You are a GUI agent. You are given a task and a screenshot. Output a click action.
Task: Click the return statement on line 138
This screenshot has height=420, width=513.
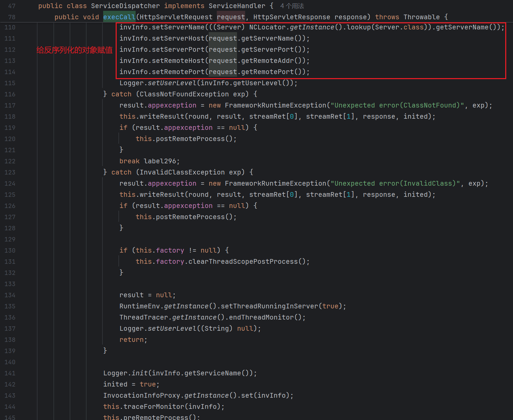pos(131,340)
